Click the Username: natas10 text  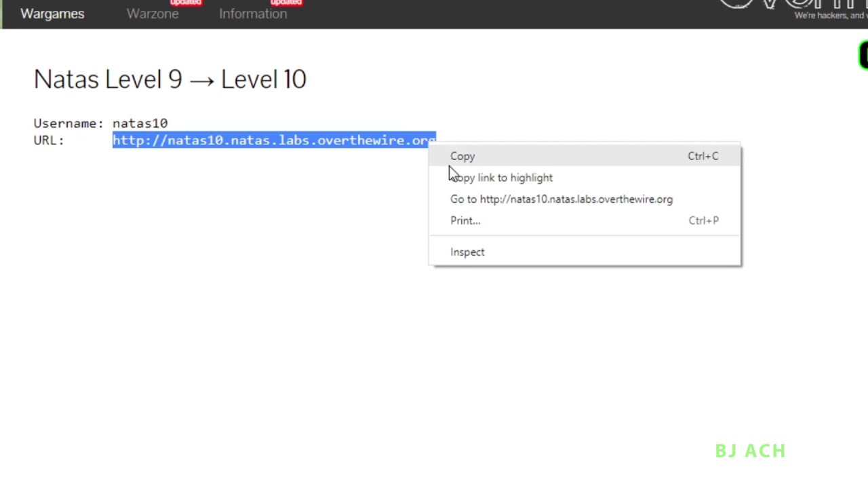100,123
